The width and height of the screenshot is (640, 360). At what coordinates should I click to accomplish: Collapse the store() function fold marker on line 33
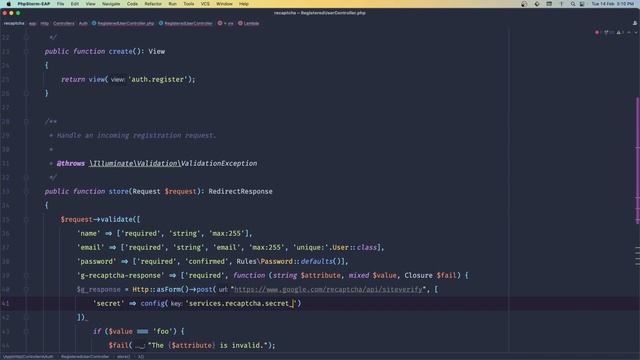[x=26, y=191]
